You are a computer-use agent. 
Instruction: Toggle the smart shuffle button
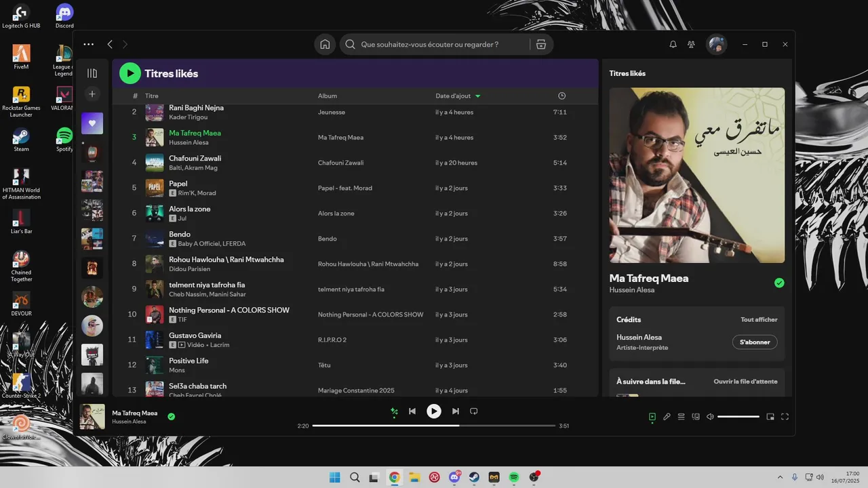point(394,411)
